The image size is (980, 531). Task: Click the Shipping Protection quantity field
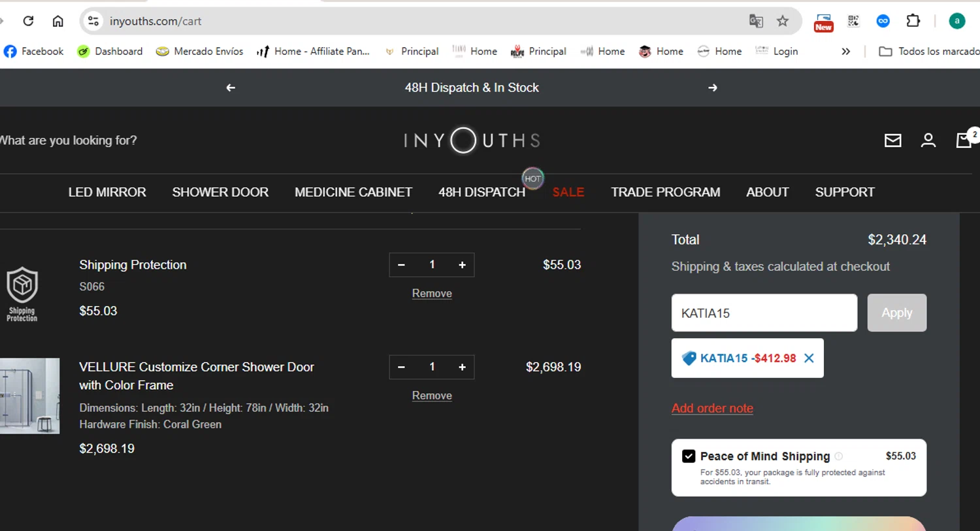[x=432, y=265]
